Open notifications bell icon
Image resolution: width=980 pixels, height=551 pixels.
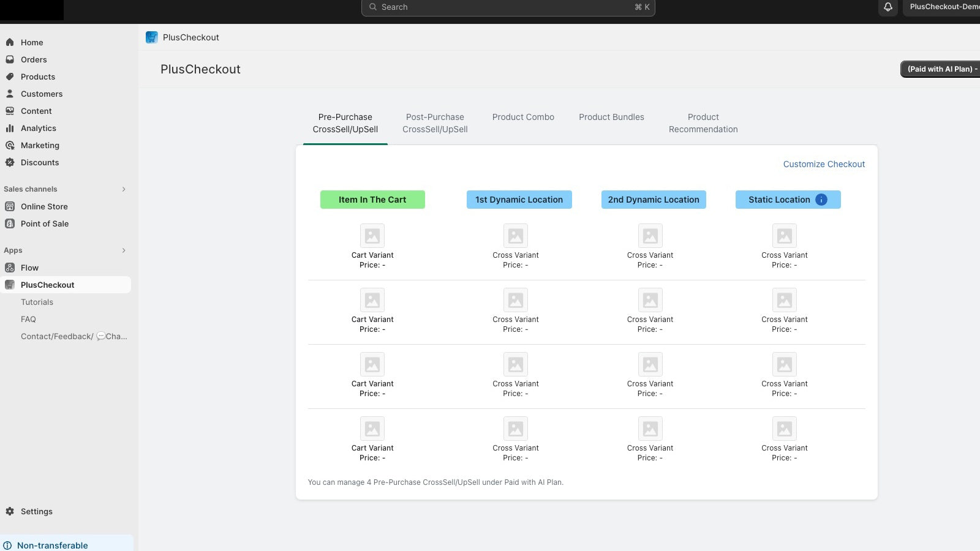tap(888, 7)
